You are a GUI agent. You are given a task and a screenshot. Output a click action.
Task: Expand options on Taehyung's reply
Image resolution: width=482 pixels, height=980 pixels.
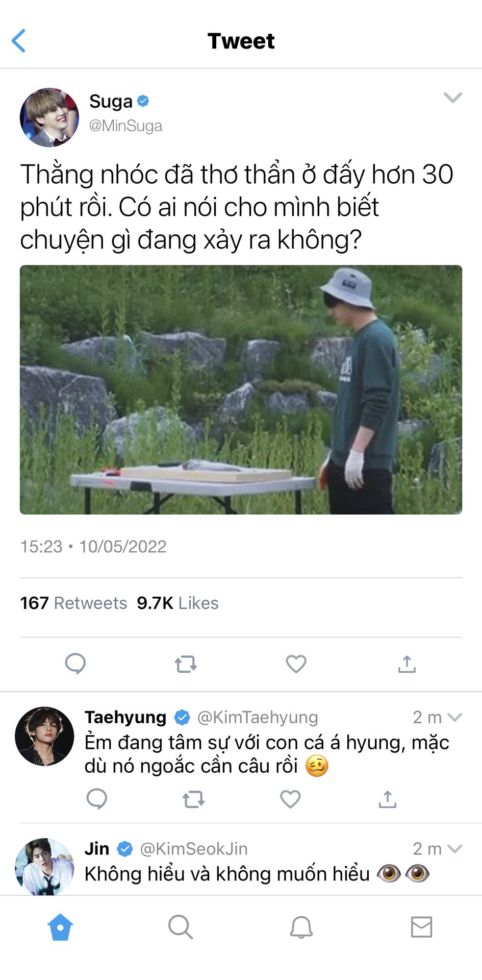454,717
